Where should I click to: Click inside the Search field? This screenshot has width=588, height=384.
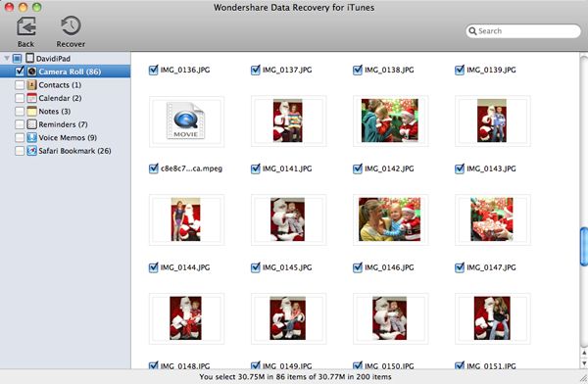[x=523, y=31]
